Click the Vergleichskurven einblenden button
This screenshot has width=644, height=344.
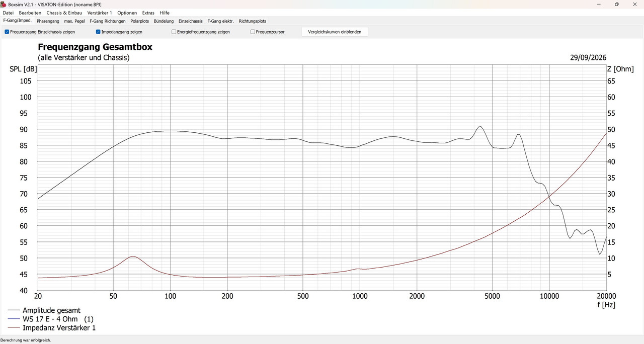(335, 32)
